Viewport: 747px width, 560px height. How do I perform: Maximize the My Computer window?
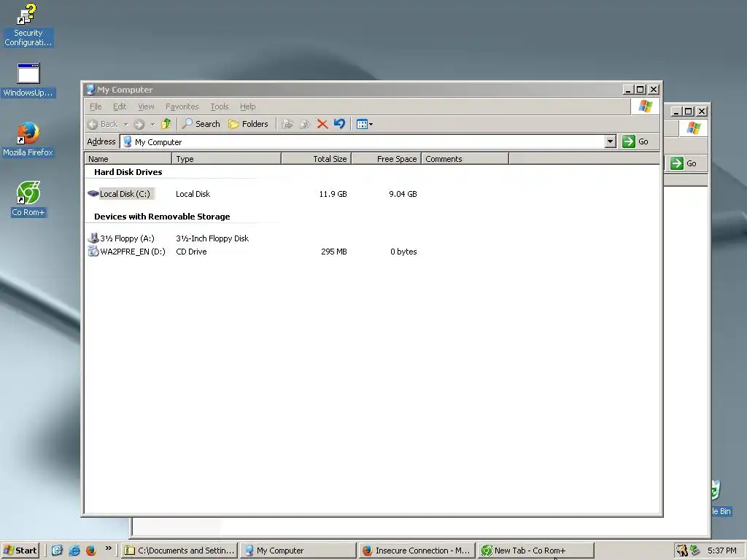640,90
